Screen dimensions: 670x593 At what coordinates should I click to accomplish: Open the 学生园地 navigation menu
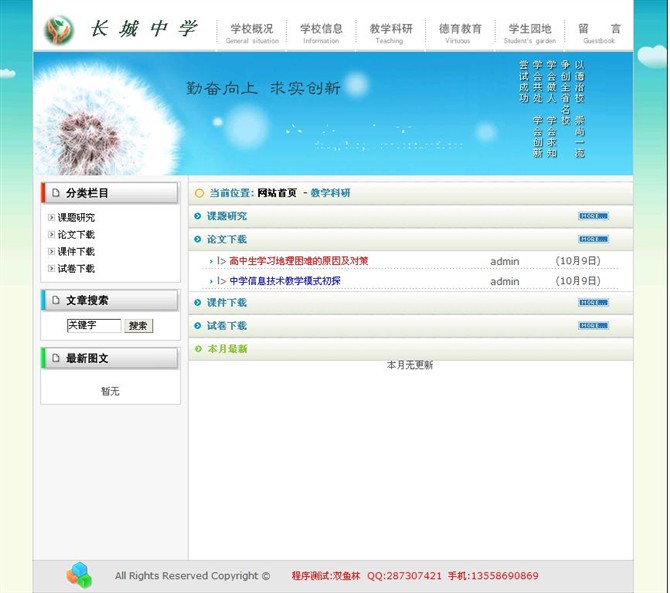click(x=530, y=33)
